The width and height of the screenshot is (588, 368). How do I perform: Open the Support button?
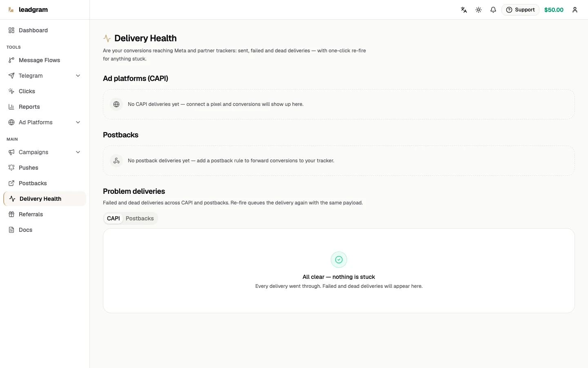pos(520,10)
